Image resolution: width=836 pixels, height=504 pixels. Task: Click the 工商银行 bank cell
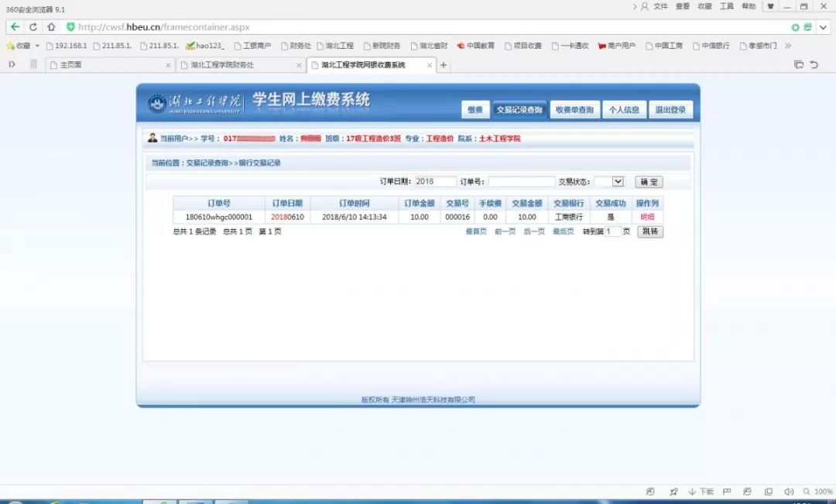[x=569, y=217]
